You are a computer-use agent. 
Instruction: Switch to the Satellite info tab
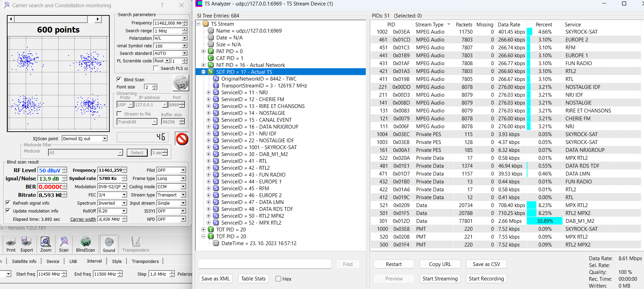(24, 261)
